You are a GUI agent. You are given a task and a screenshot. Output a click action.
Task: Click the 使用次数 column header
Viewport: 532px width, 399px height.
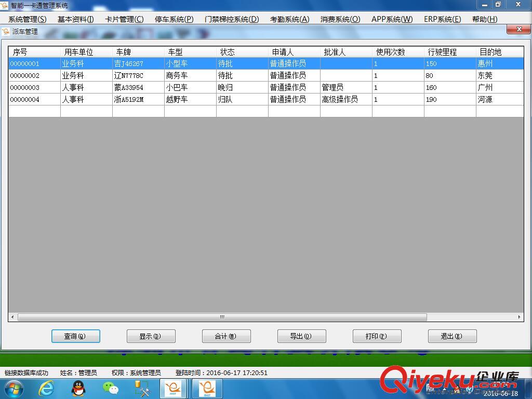pyautogui.click(x=397, y=52)
